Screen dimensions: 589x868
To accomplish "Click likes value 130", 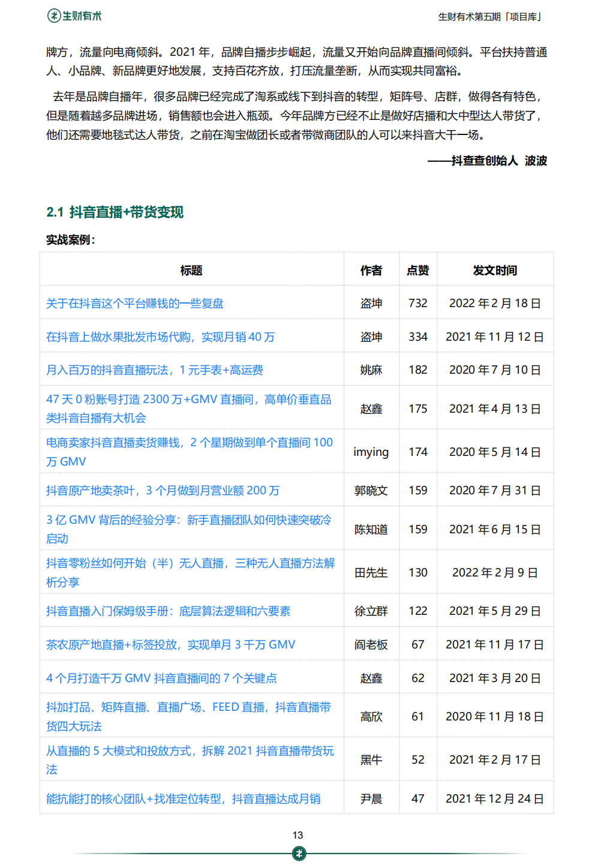I will click(418, 573).
